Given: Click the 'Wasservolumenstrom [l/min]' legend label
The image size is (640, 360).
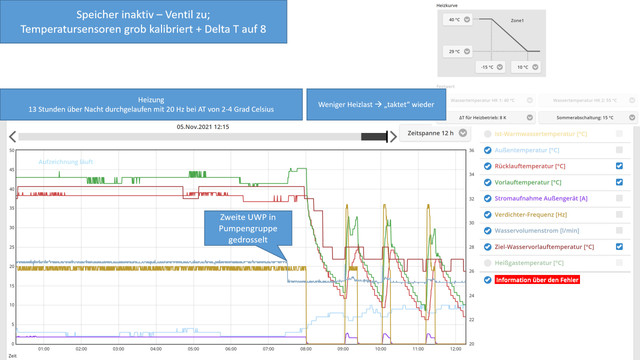Looking at the screenshot, I should pos(537,231).
